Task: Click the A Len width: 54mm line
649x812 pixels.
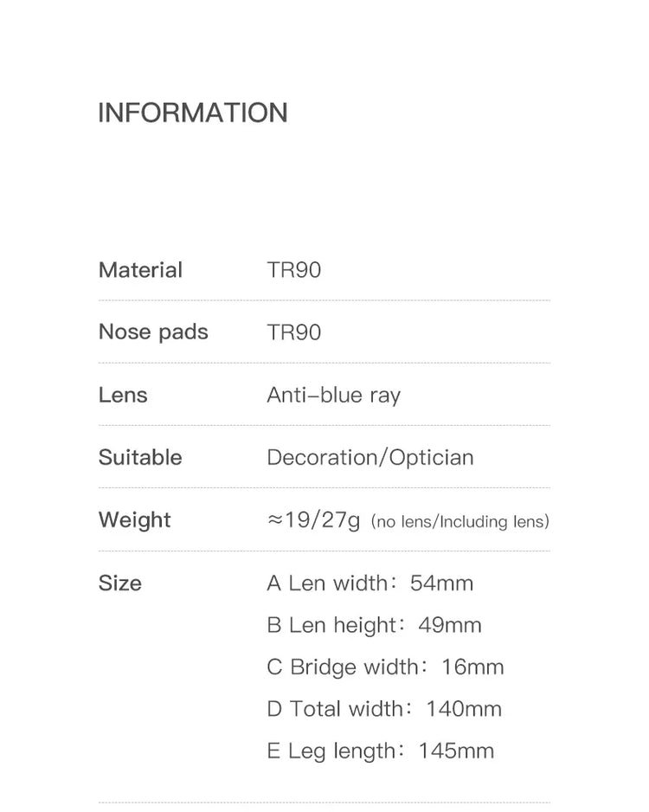Action: coord(369,583)
